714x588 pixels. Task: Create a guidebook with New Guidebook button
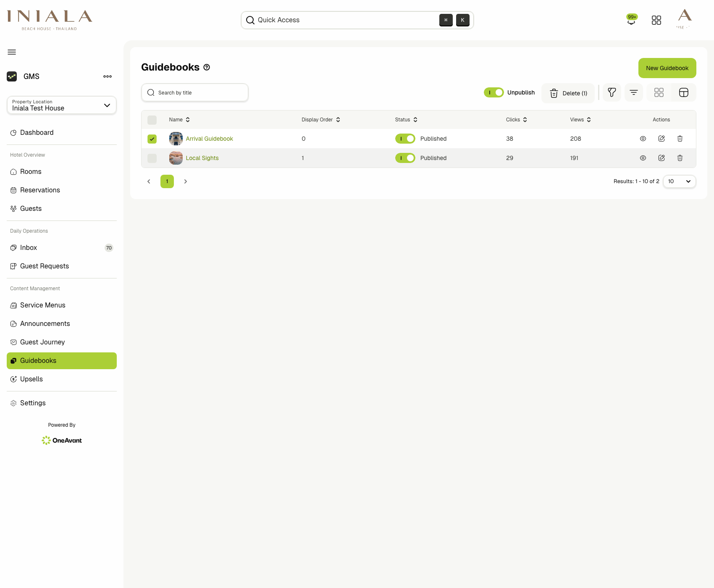pos(667,68)
